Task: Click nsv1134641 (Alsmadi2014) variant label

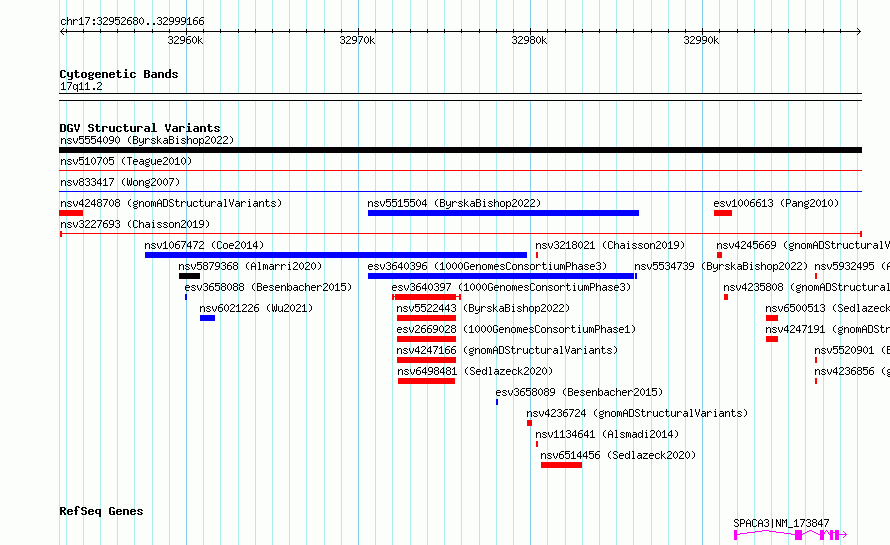Action: point(607,434)
